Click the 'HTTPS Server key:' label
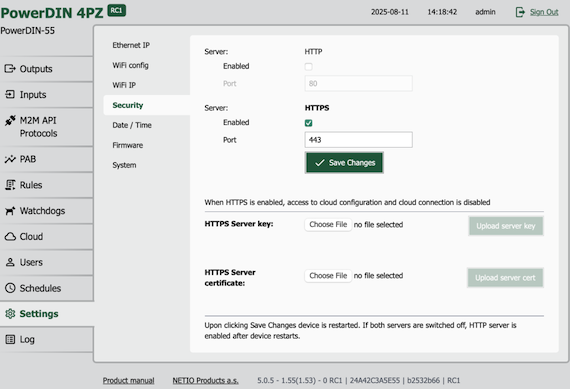 [239, 224]
